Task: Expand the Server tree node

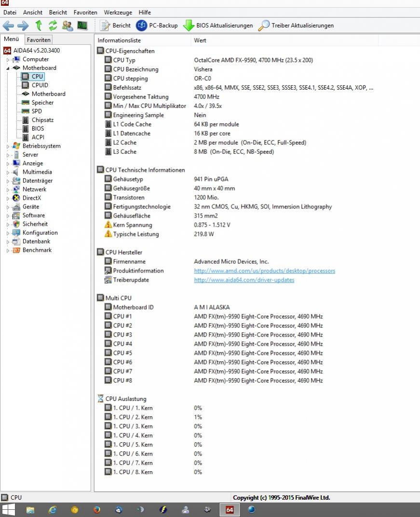Action: (8, 155)
